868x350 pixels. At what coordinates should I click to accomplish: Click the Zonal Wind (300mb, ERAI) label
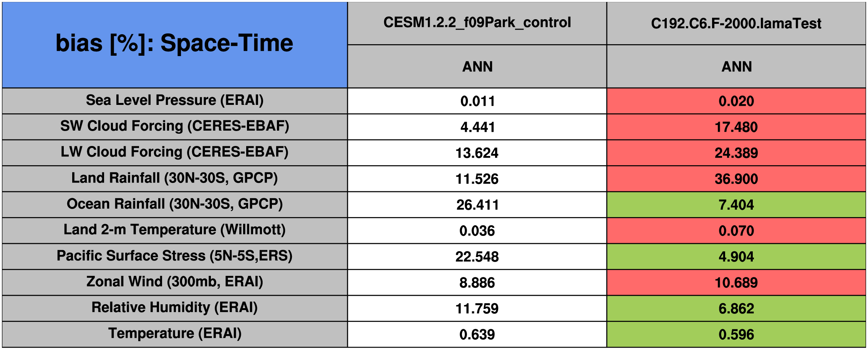175,282
